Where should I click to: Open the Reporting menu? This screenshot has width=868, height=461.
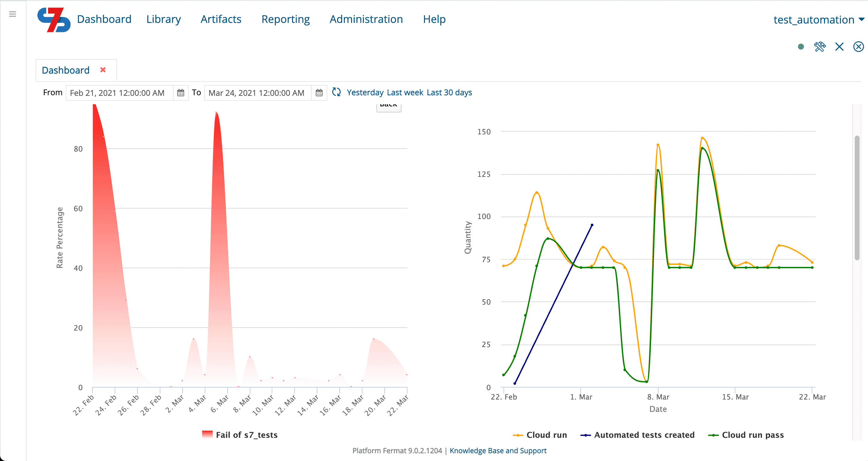[285, 19]
